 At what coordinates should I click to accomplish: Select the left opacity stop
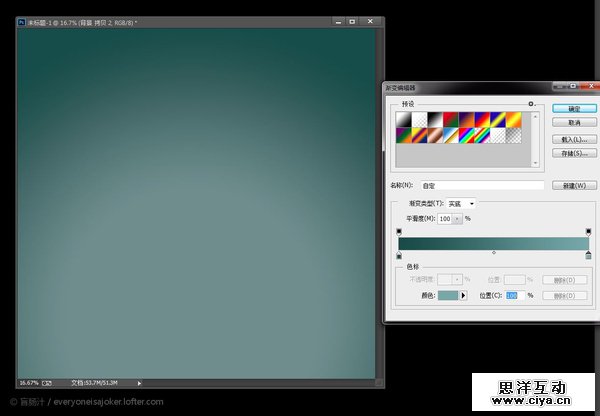click(x=399, y=232)
